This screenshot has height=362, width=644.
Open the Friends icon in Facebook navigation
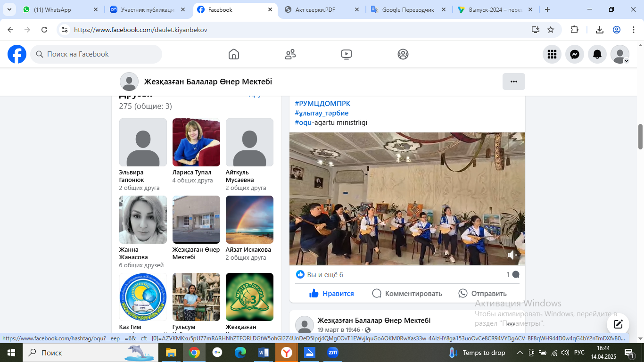(290, 54)
